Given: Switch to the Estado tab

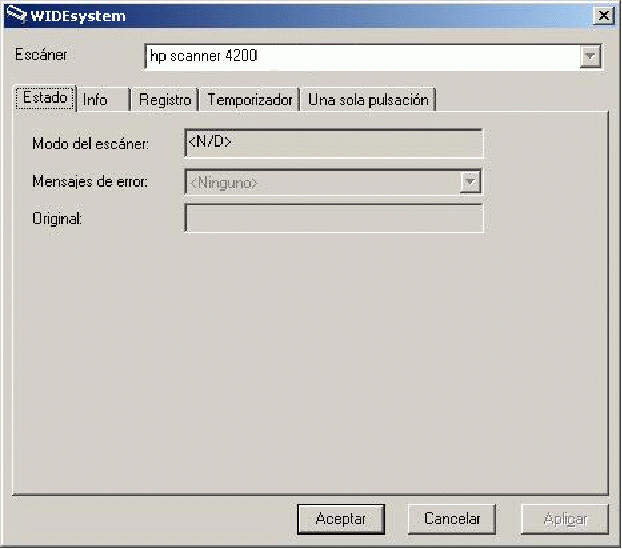Looking at the screenshot, I should [45, 98].
